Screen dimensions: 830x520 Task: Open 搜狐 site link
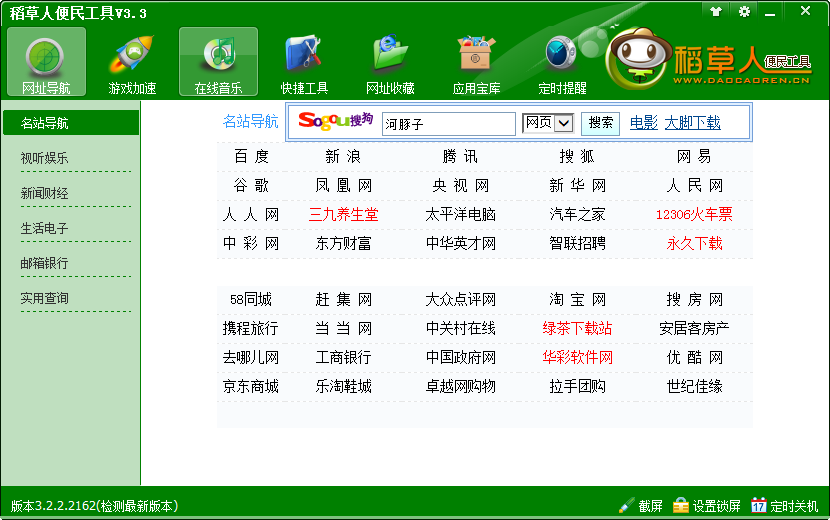[x=577, y=156]
